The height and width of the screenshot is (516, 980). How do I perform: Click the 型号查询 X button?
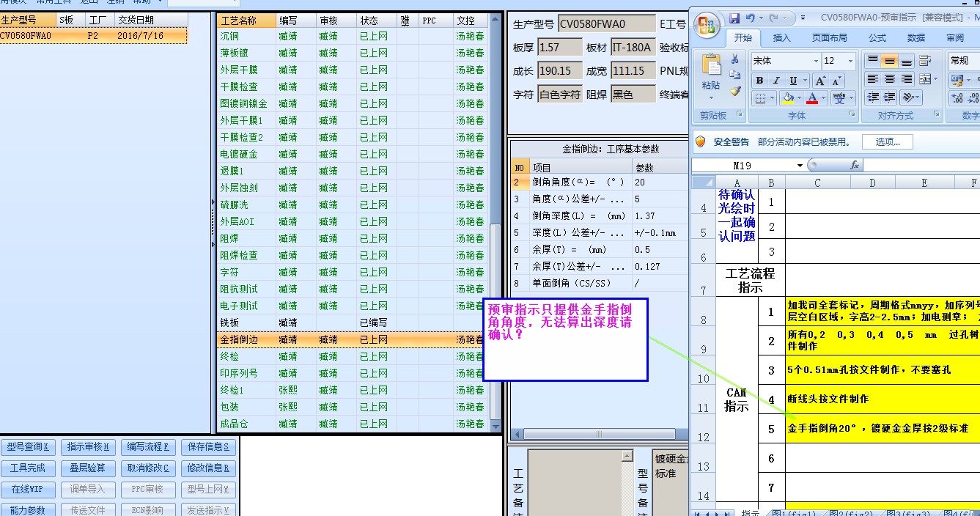[x=27, y=446]
